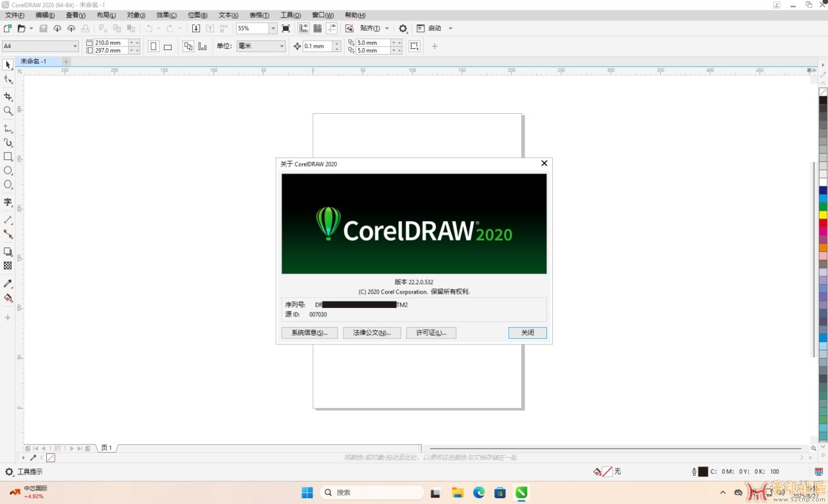This screenshot has height=504, width=828.
Task: Open the units 毫米 dropdown
Action: click(x=282, y=46)
